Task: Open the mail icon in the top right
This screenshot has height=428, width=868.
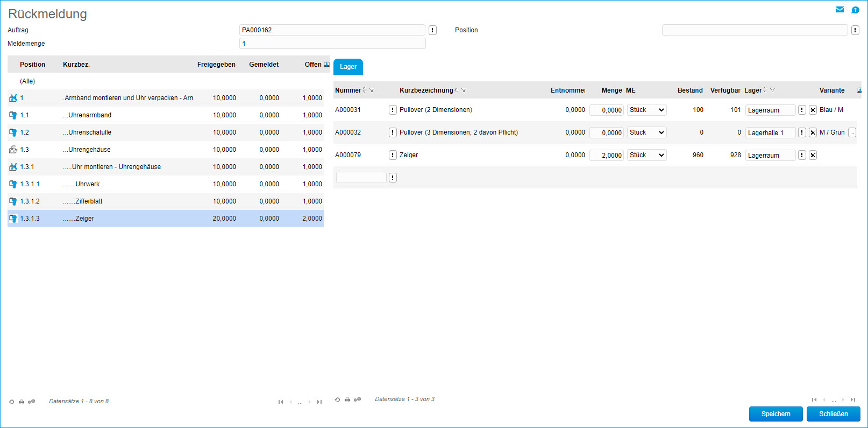Action: [839, 10]
